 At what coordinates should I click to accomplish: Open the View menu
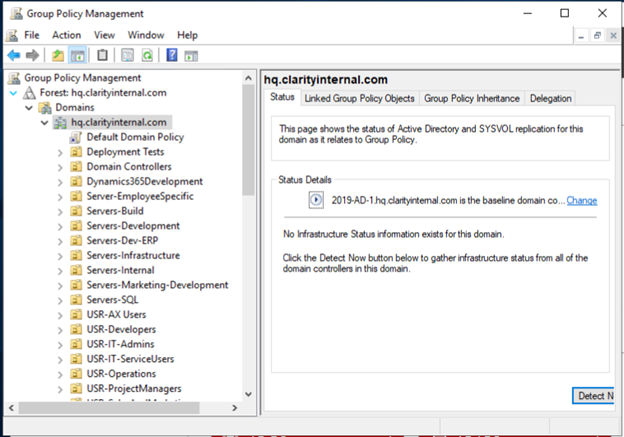click(x=104, y=35)
